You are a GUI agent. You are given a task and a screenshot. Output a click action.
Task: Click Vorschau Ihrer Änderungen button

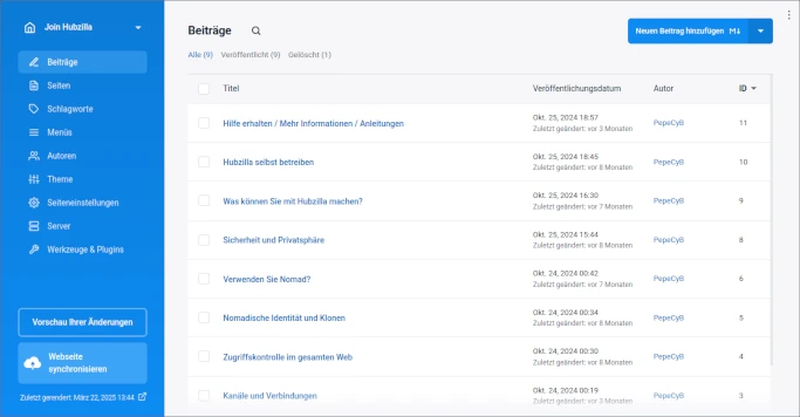pos(82,322)
